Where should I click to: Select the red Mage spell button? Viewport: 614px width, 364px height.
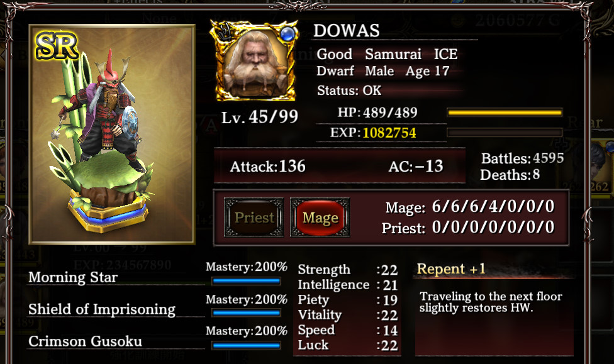(320, 218)
